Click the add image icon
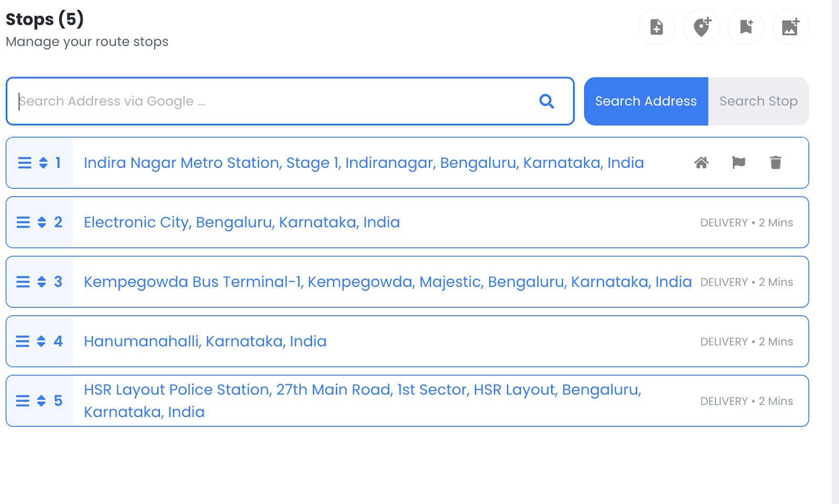Screen dimensions: 839x504 coord(790,27)
